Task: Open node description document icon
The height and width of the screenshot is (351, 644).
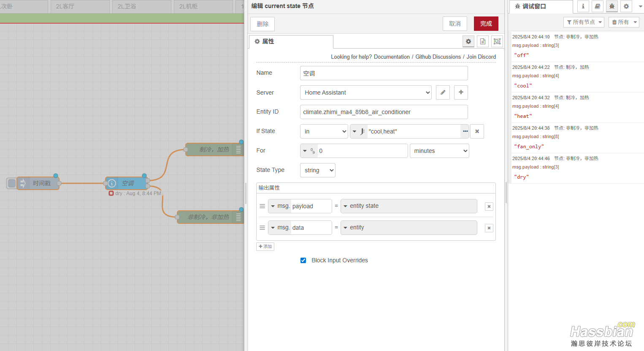Action: pos(483,41)
